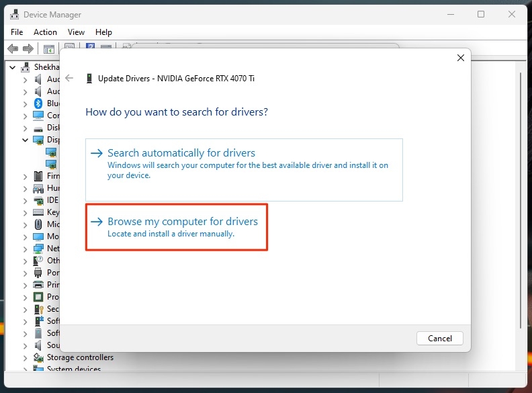Select the Monitors category icon
532x393 pixels.
click(38, 236)
